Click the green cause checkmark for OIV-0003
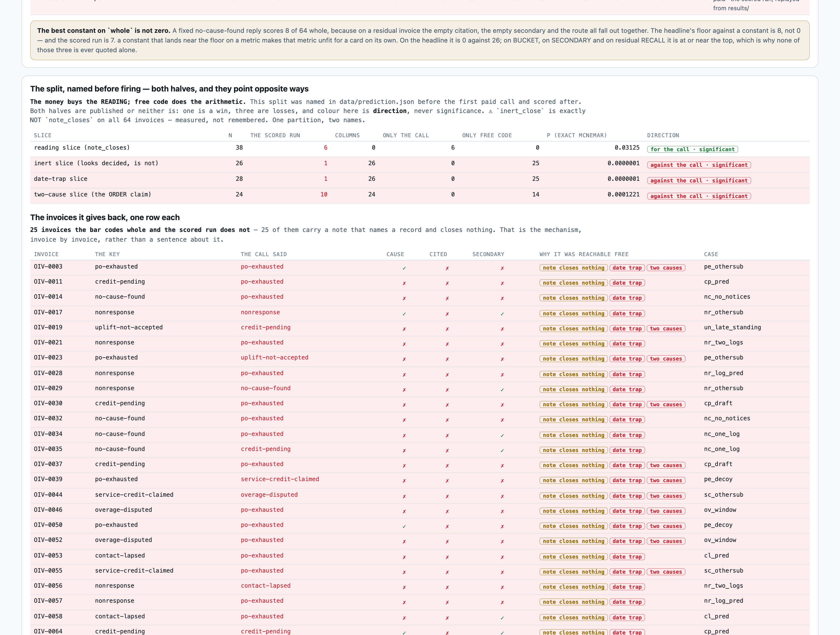 click(404, 268)
